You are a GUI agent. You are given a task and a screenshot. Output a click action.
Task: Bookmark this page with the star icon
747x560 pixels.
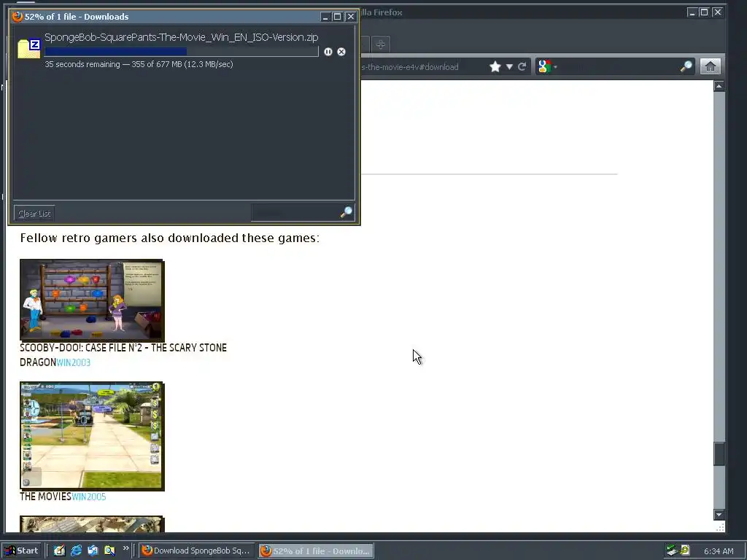pos(495,66)
